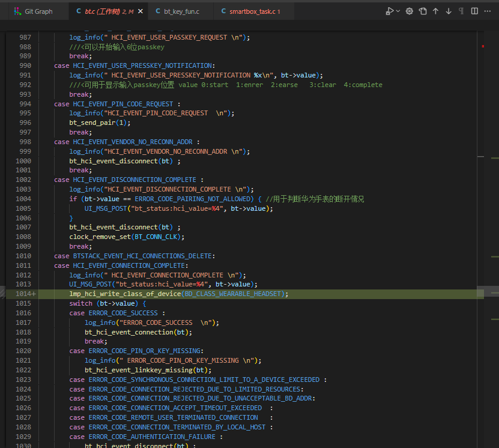Image resolution: width=499 pixels, height=448 pixels.
Task: Click the C file icon on bt_key_fun.c tab
Action: point(158,11)
